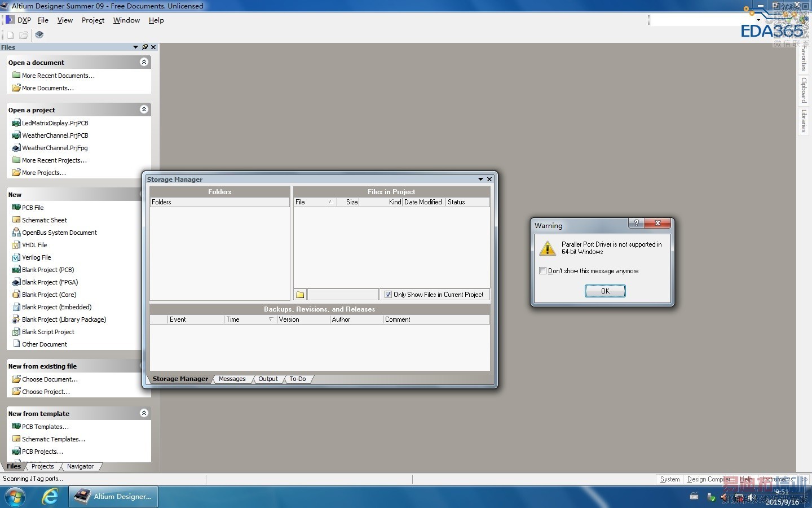Open the DXP system menu icon
Viewport: 812px width, 508px height.
tap(10, 20)
